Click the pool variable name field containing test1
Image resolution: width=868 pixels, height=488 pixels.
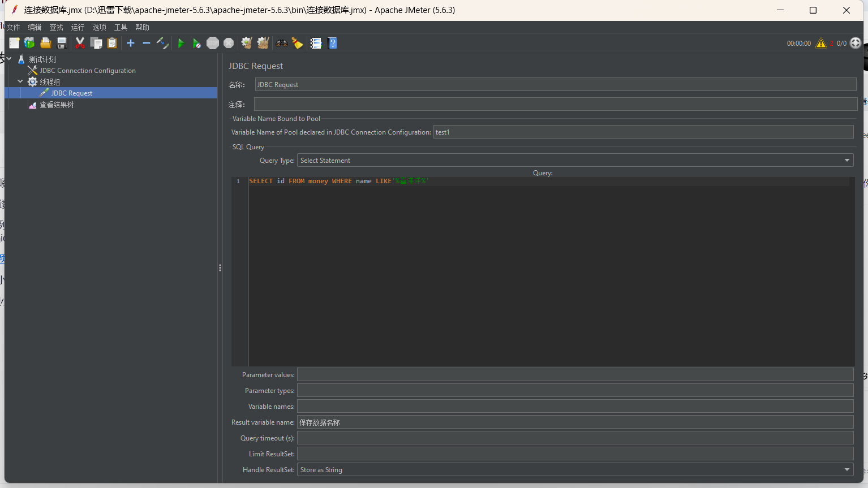[643, 132]
